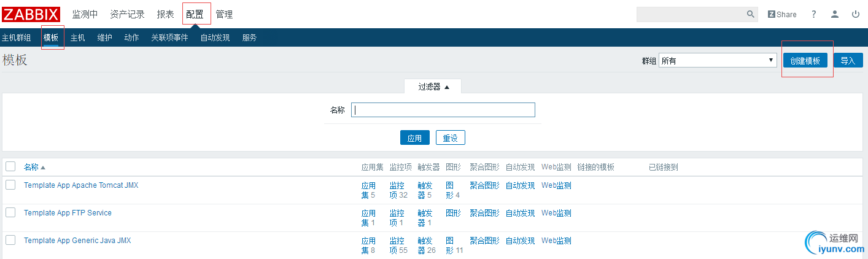Check Template App Generic Java JMX checkbox
Screen dimensions: 868x259
[x=10, y=240]
